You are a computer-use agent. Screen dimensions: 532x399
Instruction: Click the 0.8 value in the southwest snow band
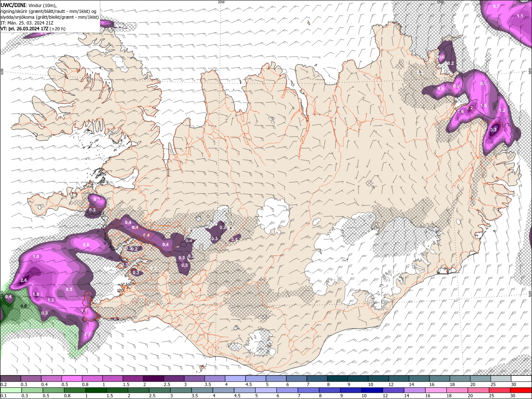click(86, 245)
